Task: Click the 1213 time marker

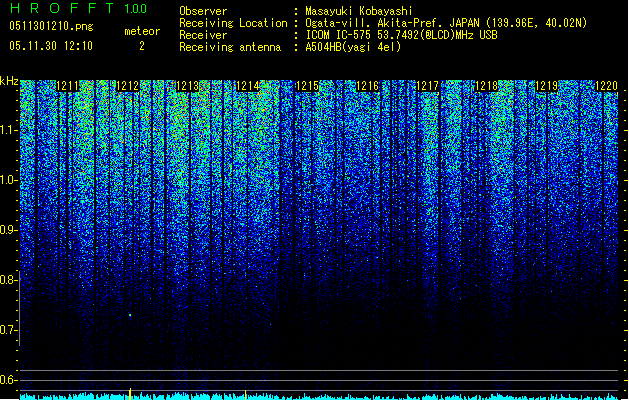Action: [x=187, y=86]
